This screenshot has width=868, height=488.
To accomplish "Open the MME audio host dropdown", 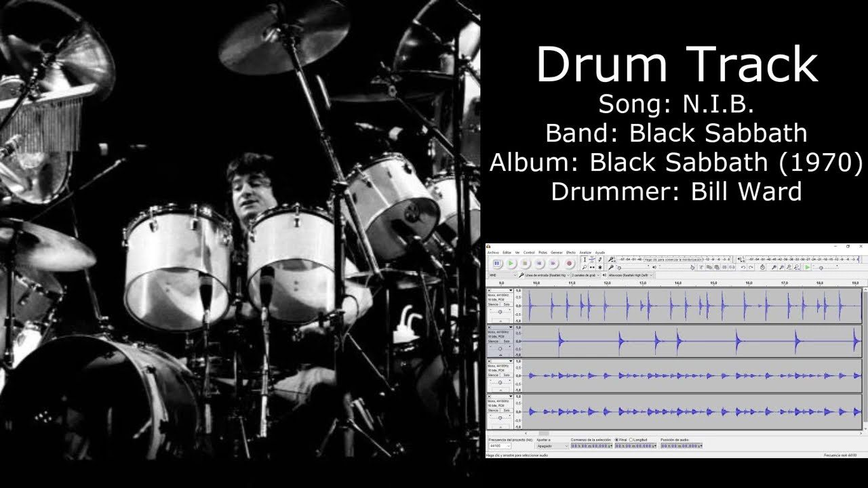I will pos(502,275).
